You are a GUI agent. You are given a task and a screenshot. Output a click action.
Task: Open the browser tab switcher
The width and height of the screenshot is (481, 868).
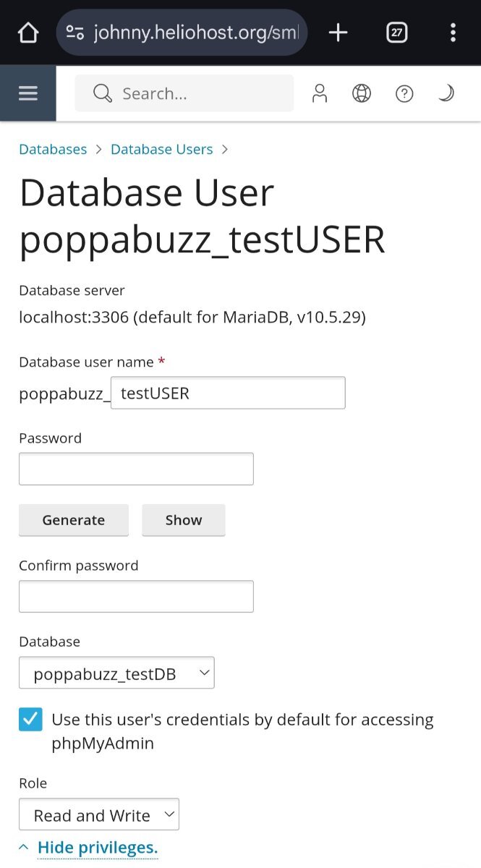click(396, 33)
